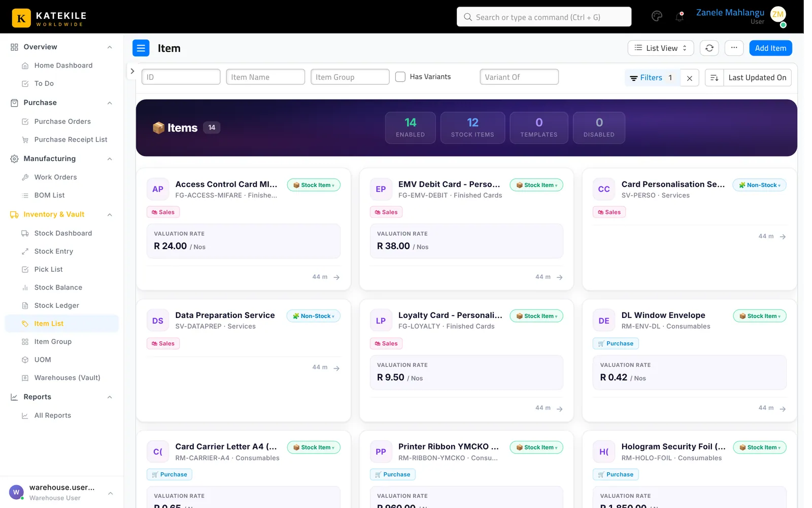Click the AP avatar on Access Control Card
This screenshot has width=812, height=508.
pyautogui.click(x=158, y=189)
